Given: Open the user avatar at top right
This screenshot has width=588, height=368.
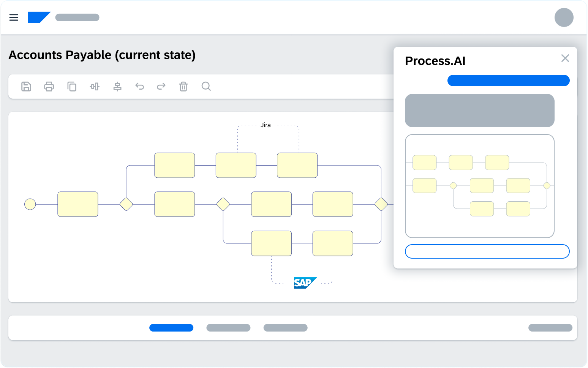Looking at the screenshot, I should click(x=564, y=17).
